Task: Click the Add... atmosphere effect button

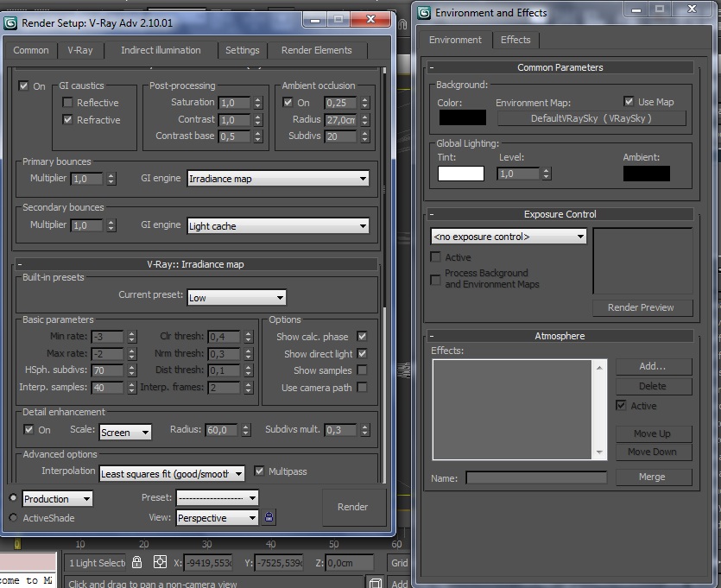Action: (x=653, y=366)
